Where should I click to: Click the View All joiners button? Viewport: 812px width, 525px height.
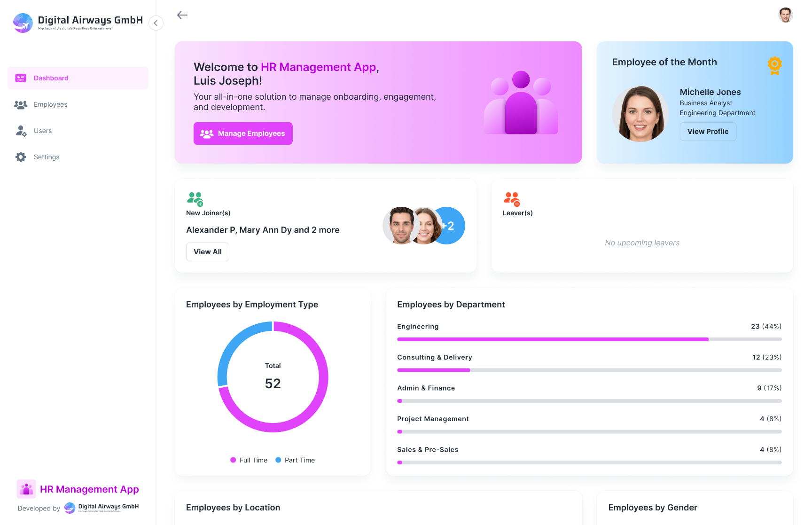click(208, 252)
